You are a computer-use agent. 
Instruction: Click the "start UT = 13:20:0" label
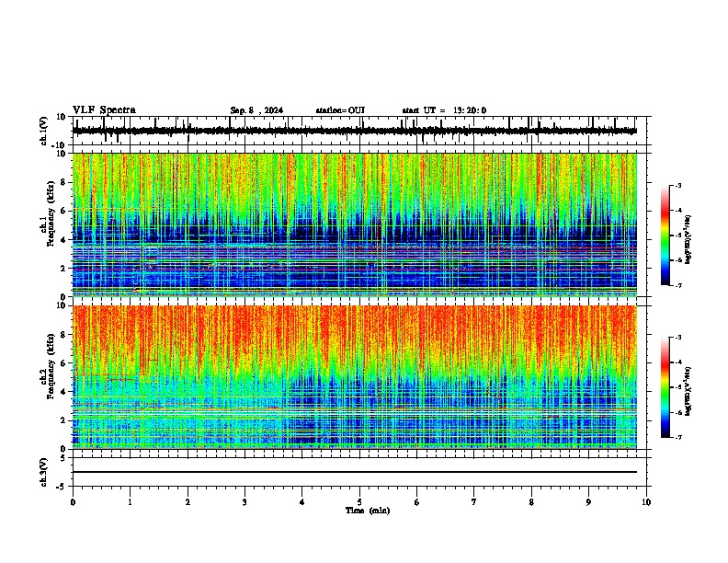pyautogui.click(x=444, y=110)
